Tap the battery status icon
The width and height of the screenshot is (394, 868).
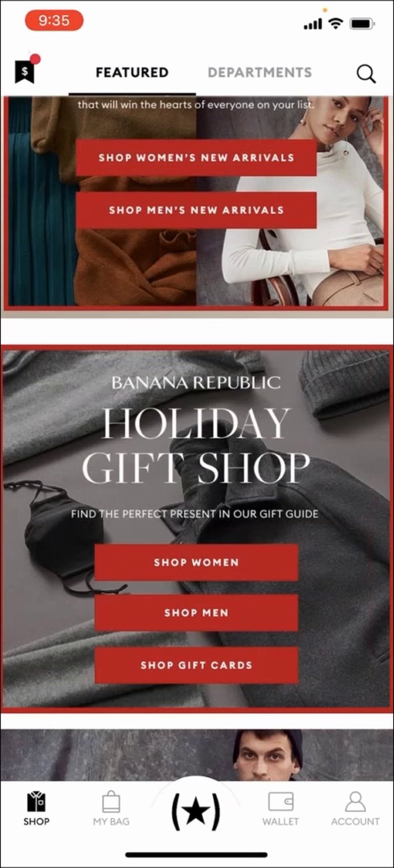(x=362, y=24)
